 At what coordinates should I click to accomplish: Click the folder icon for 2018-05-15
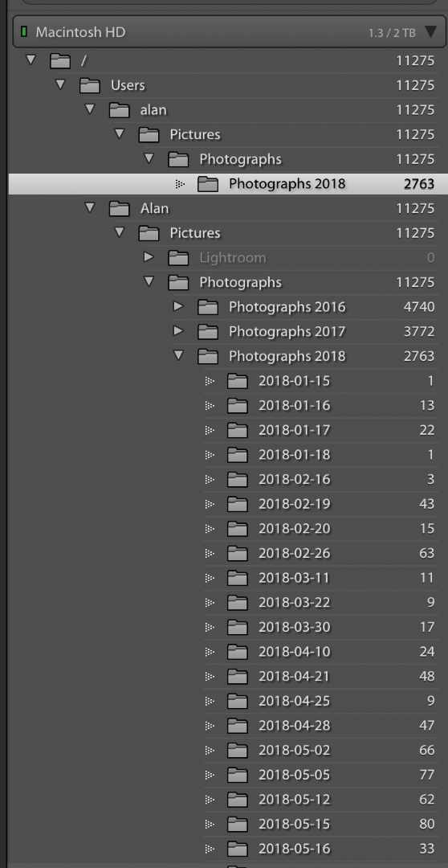[x=238, y=825]
